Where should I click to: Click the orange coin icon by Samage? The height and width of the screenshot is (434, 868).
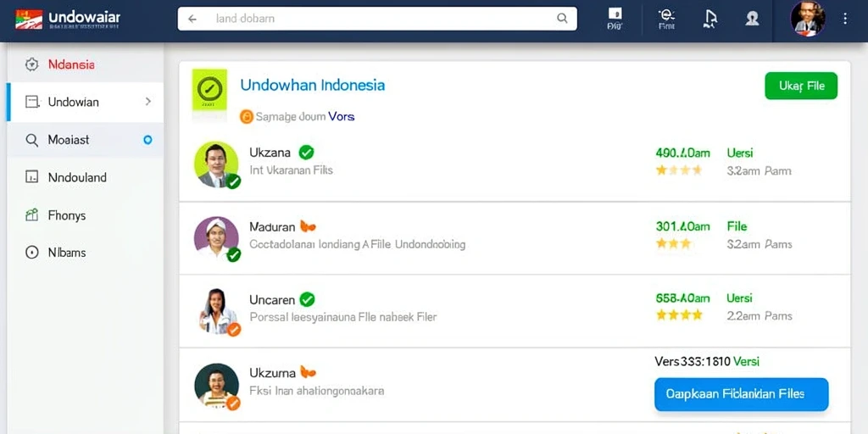(247, 116)
